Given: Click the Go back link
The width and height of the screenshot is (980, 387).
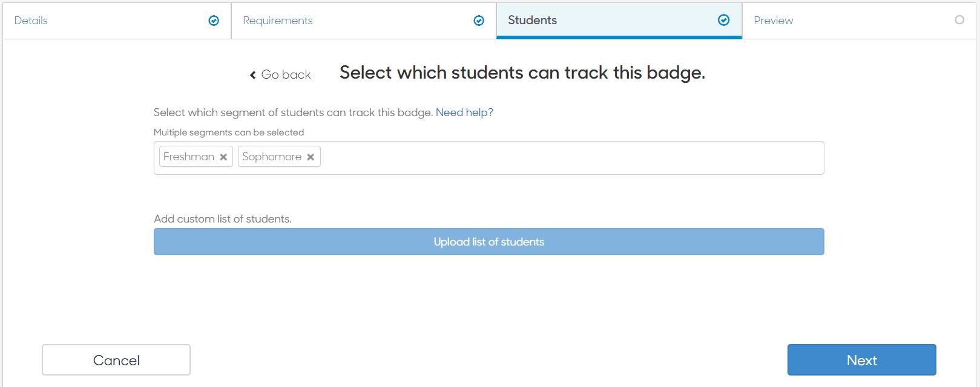Looking at the screenshot, I should click(x=280, y=75).
